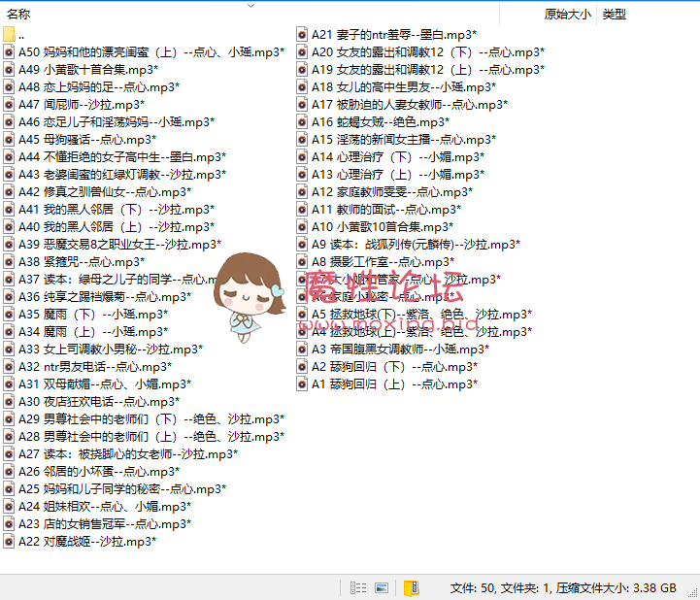This screenshot has height=600, width=700.
Task: Select the audio icon for A41
Action: tap(9, 210)
